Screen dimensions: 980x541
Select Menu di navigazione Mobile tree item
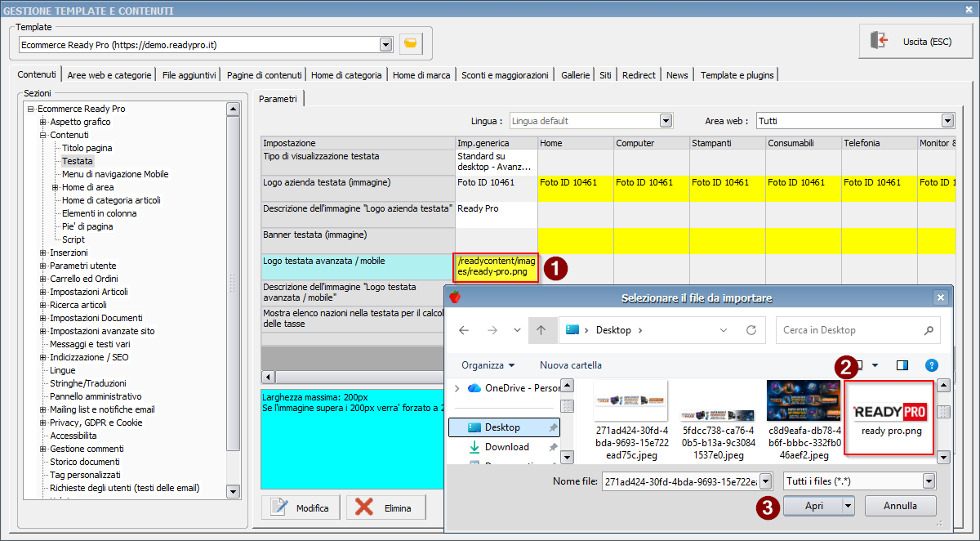coord(115,174)
